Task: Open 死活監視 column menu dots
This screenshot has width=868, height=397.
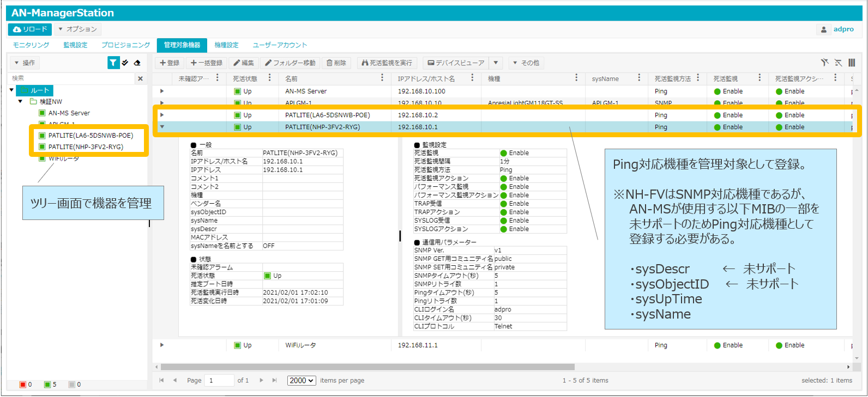Action: click(x=759, y=78)
